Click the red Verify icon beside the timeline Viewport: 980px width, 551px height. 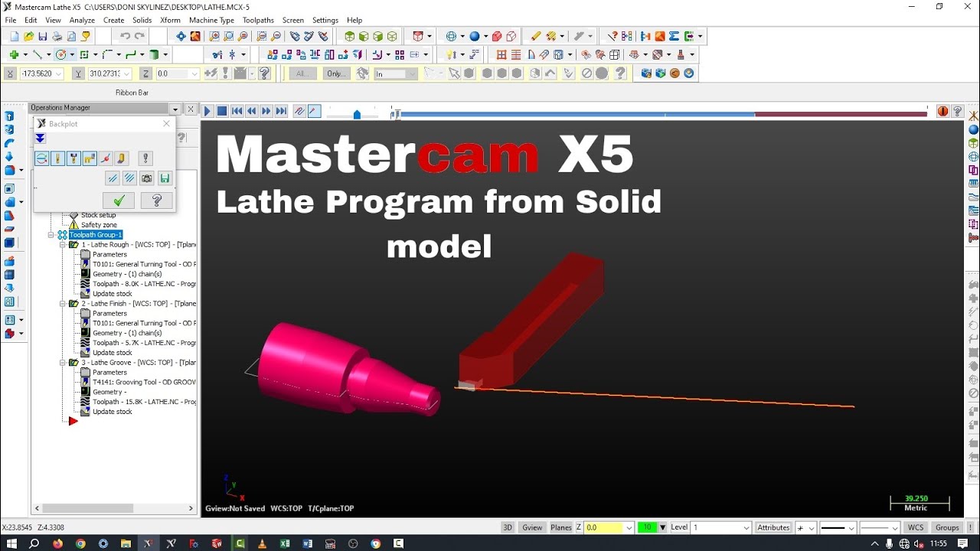(x=942, y=111)
